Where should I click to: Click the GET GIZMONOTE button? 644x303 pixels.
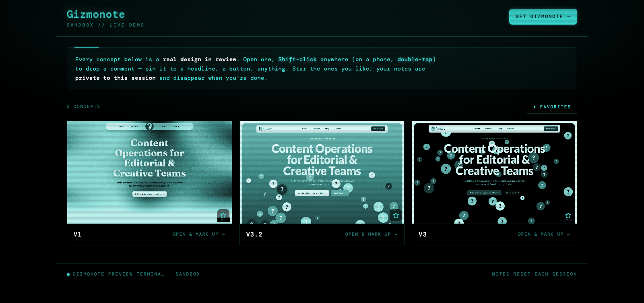click(543, 17)
